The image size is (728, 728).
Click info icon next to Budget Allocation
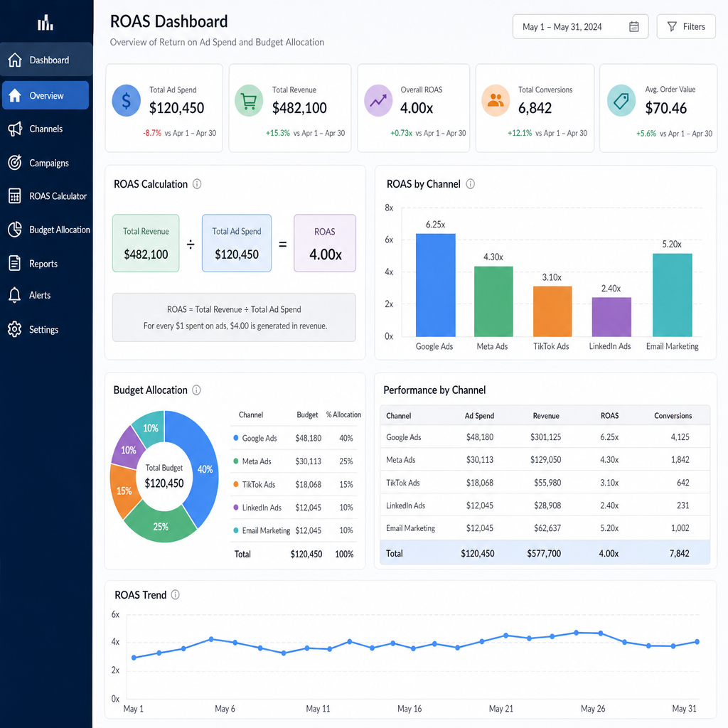(196, 390)
